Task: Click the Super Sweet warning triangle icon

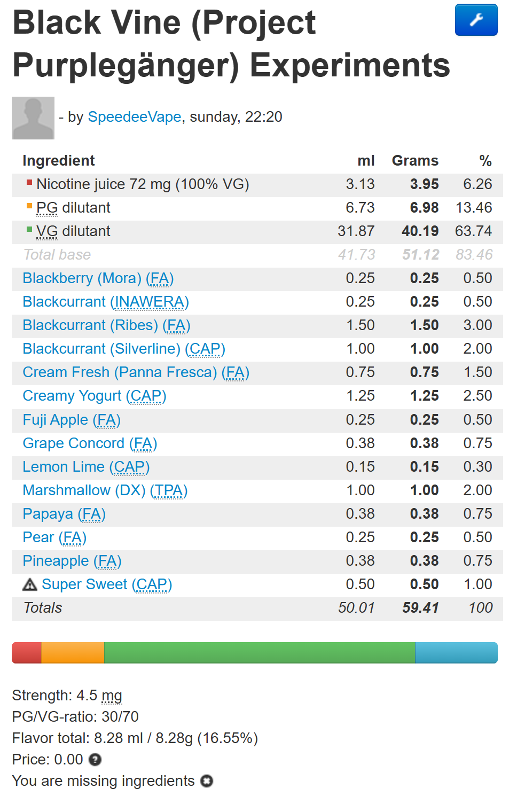Action: pos(30,584)
